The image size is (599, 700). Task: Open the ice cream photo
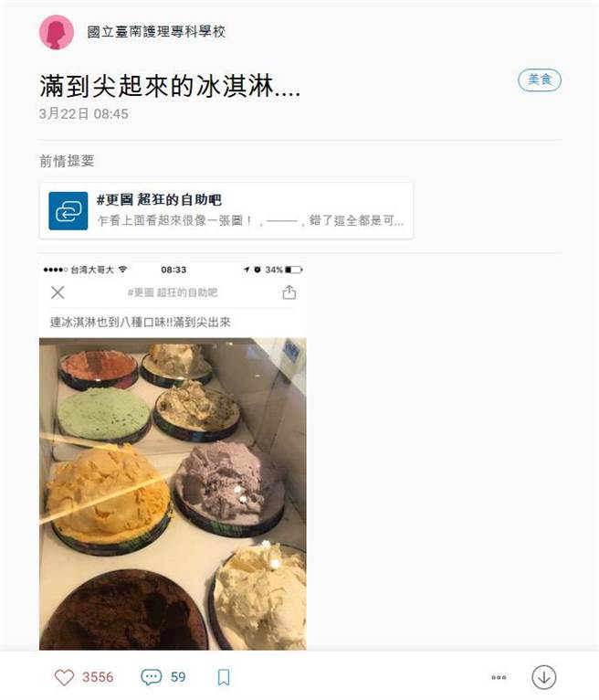173,493
